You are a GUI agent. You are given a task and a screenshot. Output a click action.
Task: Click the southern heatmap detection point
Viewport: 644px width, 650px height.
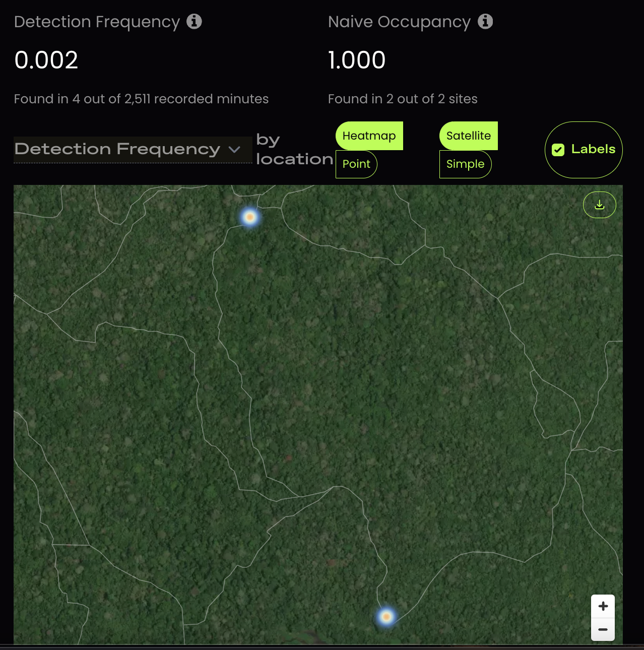click(x=387, y=616)
